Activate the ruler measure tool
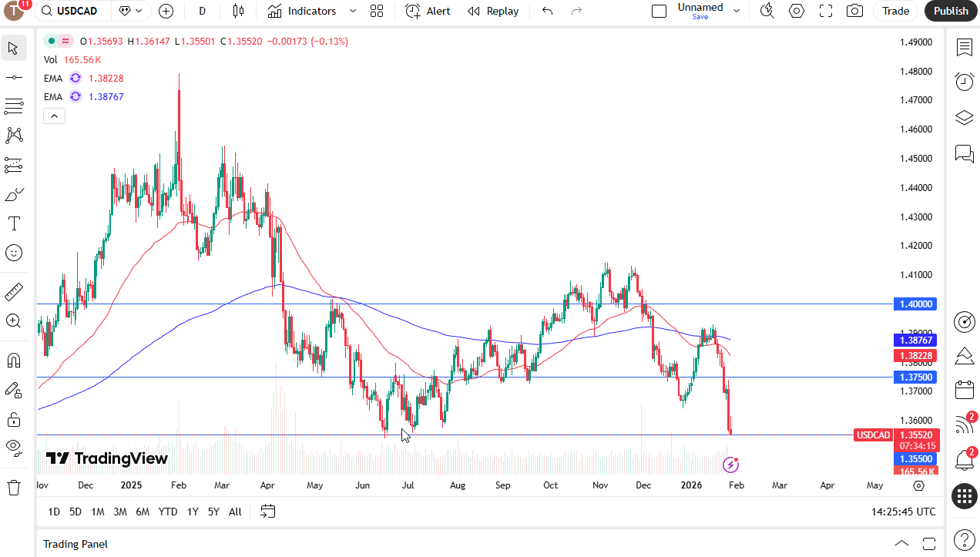Viewport: 980px width, 557px height. (13, 292)
